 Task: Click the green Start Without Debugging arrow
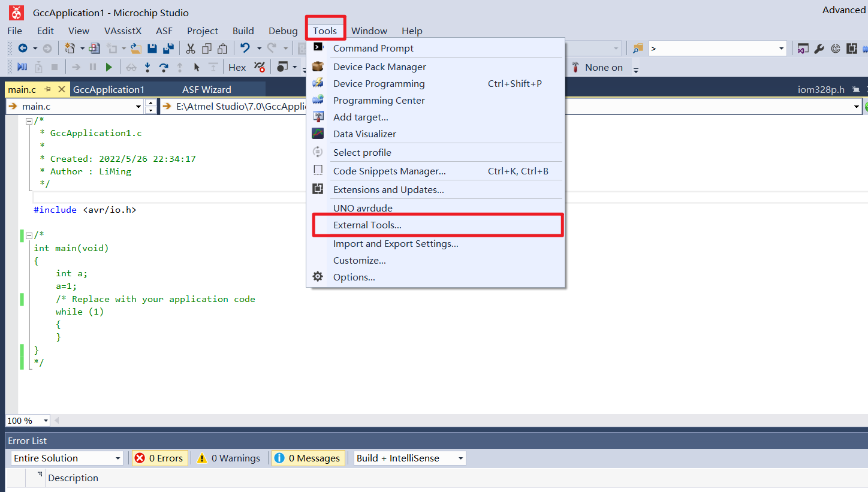109,67
